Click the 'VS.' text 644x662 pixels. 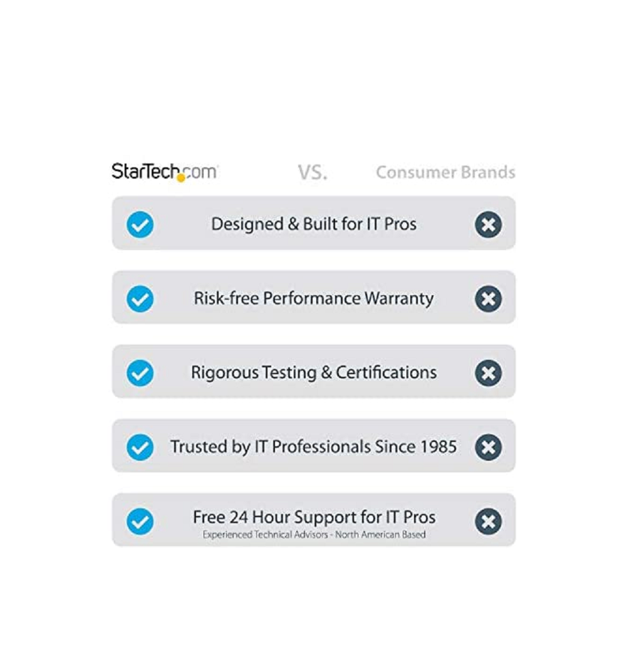tap(312, 172)
